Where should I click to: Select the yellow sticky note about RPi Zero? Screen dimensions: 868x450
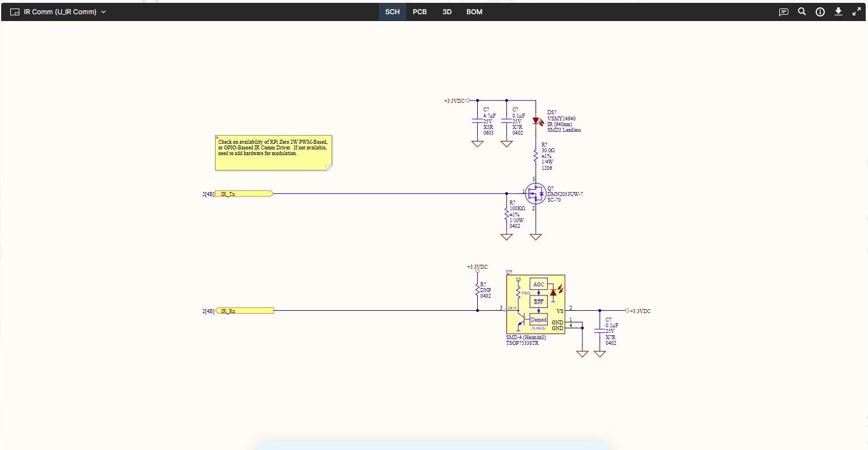pos(273,152)
